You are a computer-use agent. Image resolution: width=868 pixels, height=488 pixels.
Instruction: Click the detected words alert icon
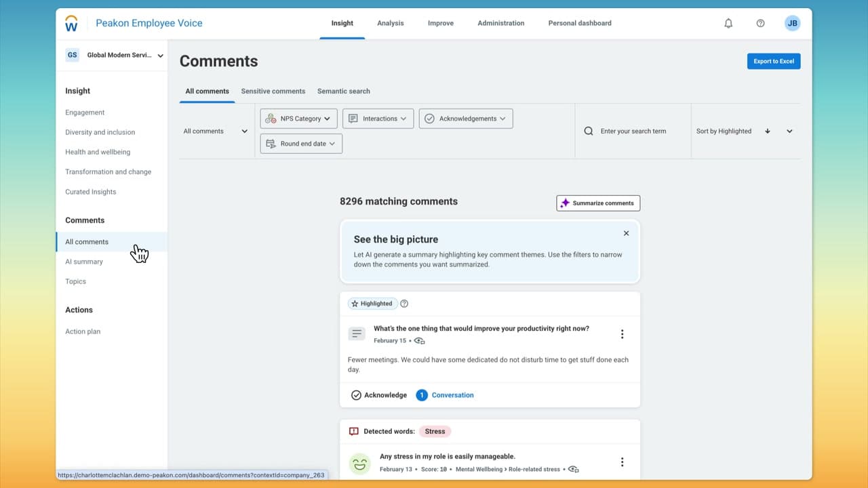(x=353, y=431)
